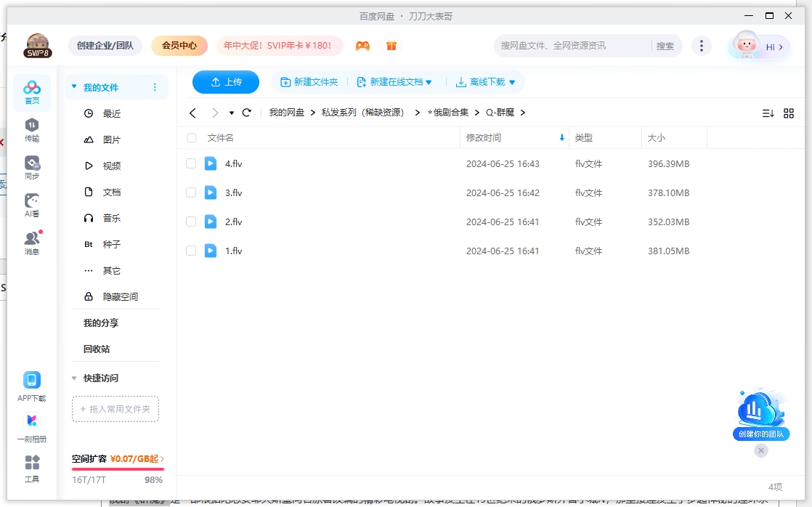The height and width of the screenshot is (507, 812).
Task: Select the checkbox for 4.flv
Action: [191, 163]
